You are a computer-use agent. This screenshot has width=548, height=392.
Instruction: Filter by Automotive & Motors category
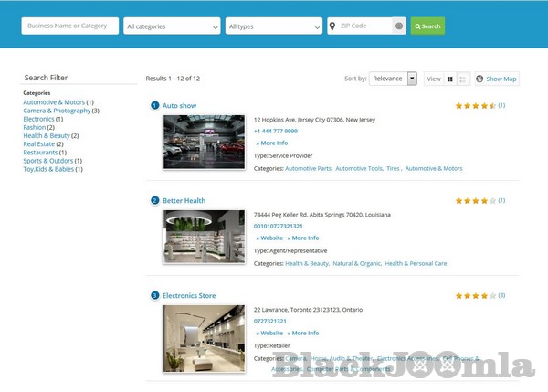coord(54,102)
